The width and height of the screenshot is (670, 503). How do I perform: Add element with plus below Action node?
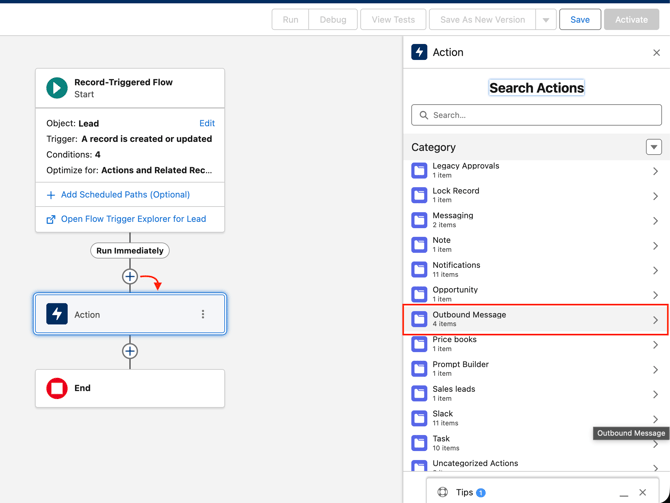pos(130,351)
